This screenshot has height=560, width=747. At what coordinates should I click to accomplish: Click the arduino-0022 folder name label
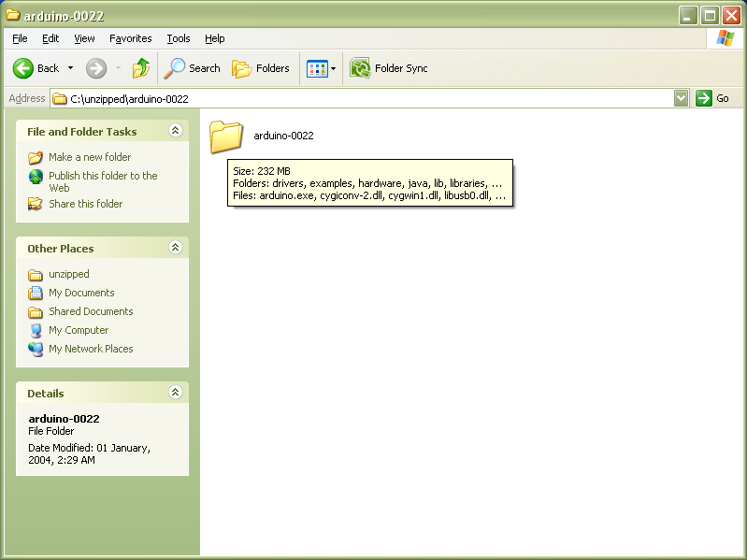[x=283, y=136]
